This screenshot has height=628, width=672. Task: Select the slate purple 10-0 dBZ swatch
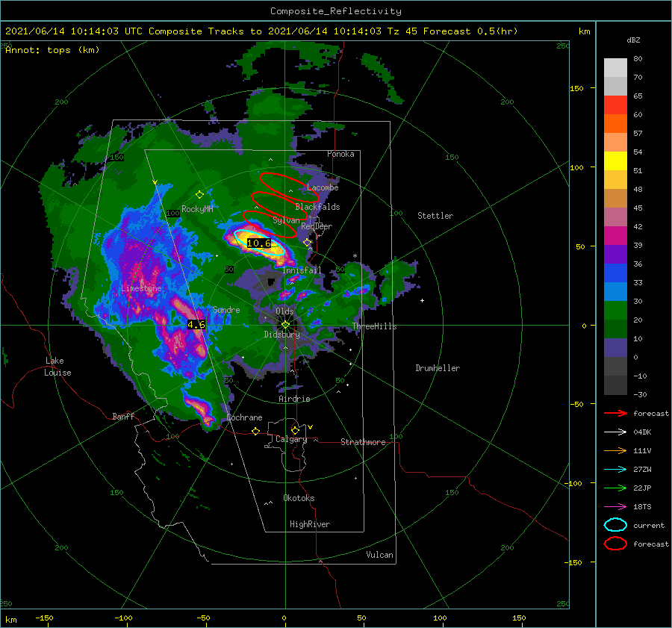click(615, 348)
